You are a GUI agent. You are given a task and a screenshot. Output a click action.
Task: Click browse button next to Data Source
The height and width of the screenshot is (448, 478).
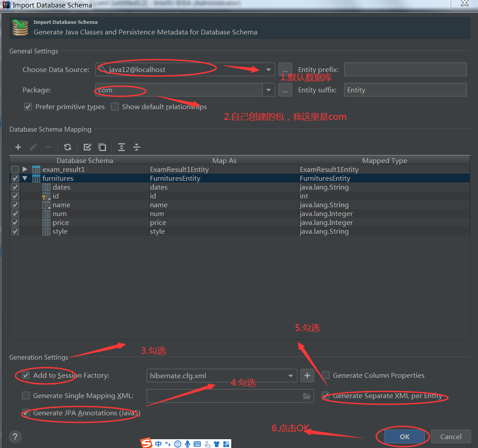pyautogui.click(x=285, y=70)
